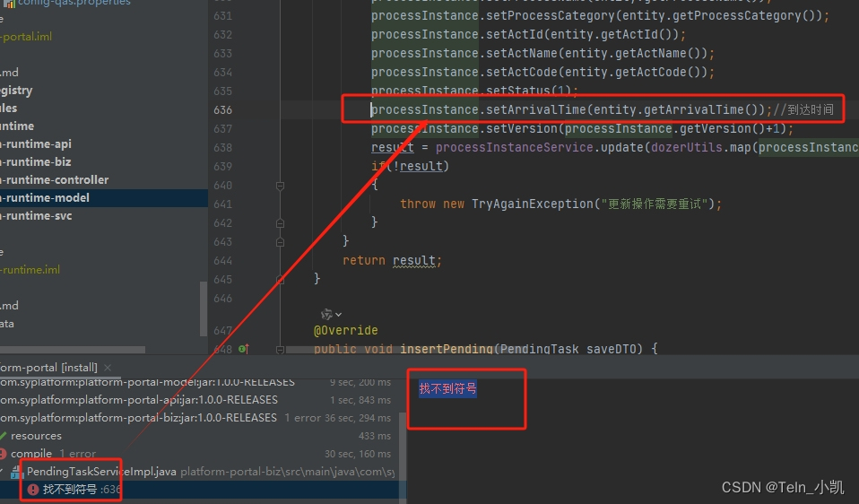Open the dropdown chevron beside the AI inlay icon
The width and height of the screenshot is (859, 504).
pos(339,315)
